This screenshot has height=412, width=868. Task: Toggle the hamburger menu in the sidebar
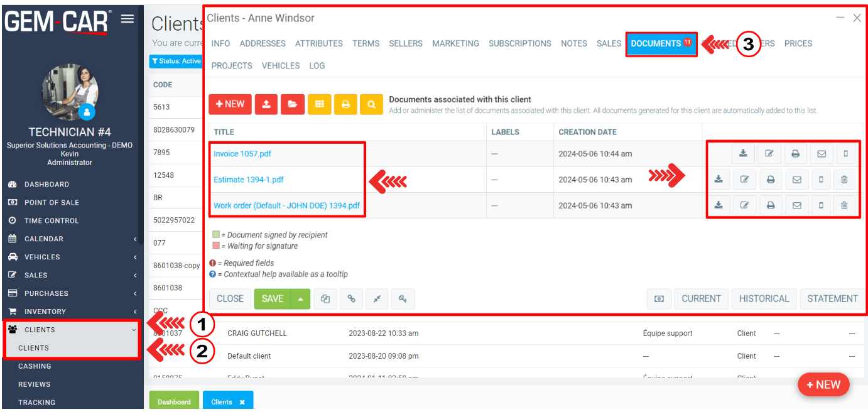pos(127,19)
